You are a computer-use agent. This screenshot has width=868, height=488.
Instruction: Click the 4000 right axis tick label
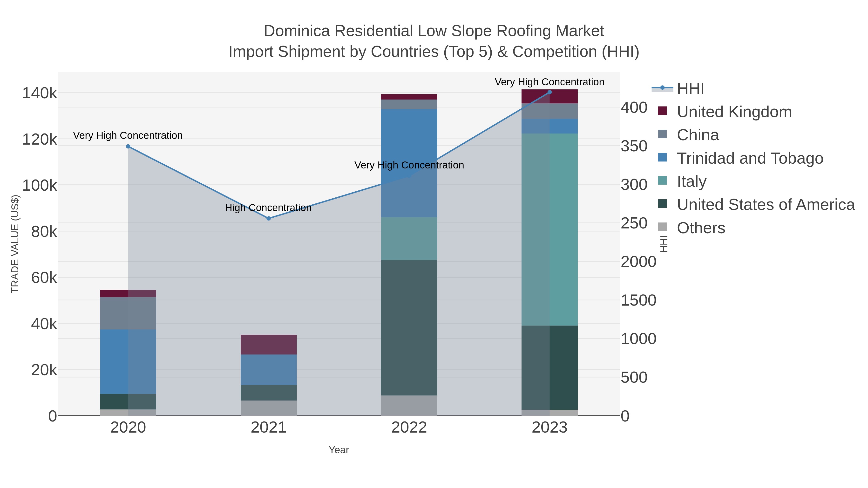pos(634,108)
